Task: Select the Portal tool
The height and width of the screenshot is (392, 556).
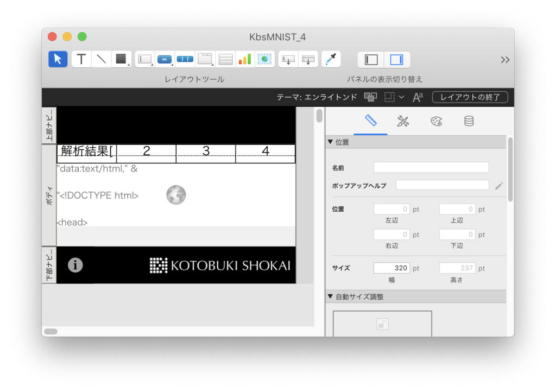Action: click(225, 59)
